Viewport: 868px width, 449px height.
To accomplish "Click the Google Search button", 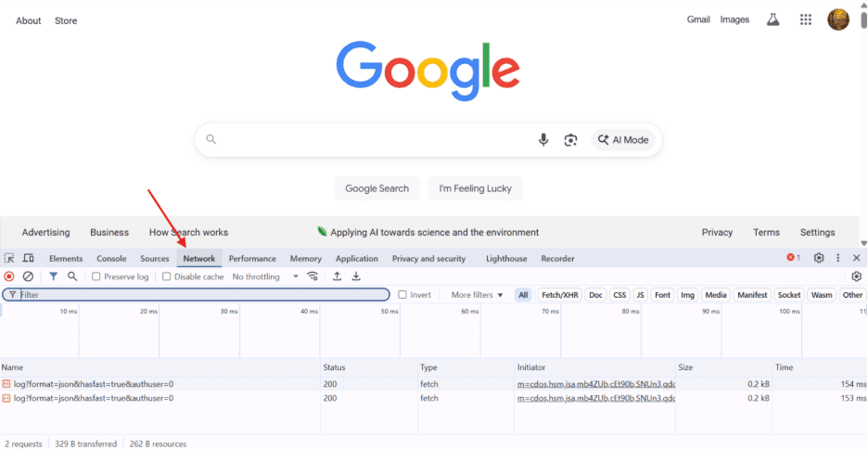I will pos(377,188).
